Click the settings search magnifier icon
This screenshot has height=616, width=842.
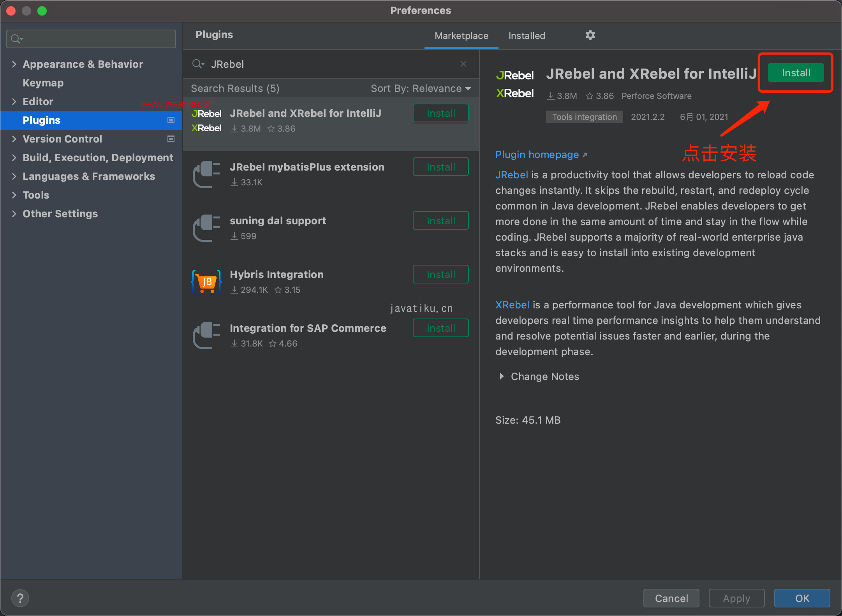point(16,39)
